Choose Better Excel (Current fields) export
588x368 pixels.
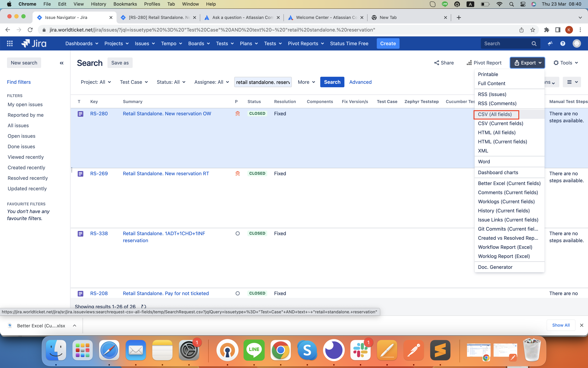coord(509,183)
